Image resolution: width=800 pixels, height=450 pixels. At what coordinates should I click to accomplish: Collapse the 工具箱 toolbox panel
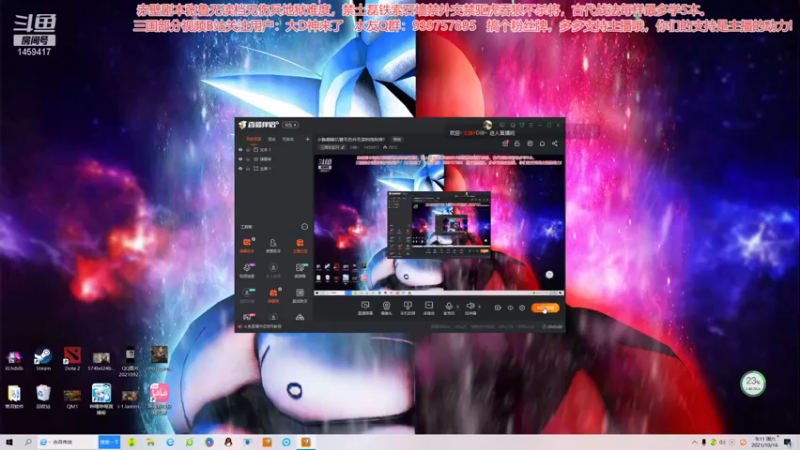(305, 227)
